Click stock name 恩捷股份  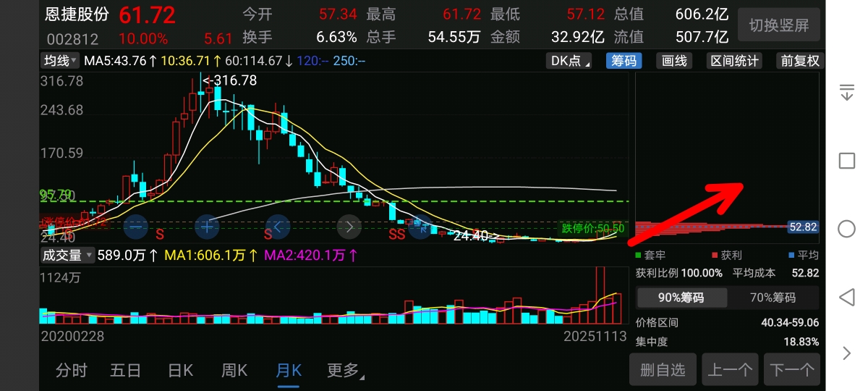pyautogui.click(x=77, y=14)
